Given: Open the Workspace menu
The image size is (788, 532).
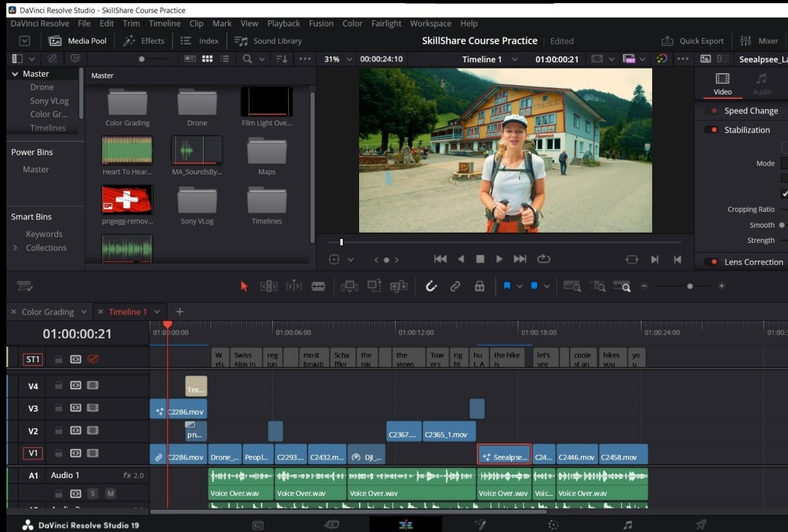Looking at the screenshot, I should click(x=431, y=23).
